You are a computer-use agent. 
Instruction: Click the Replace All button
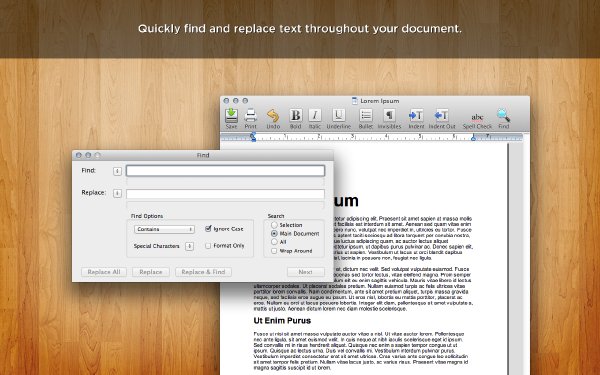pyautogui.click(x=104, y=272)
